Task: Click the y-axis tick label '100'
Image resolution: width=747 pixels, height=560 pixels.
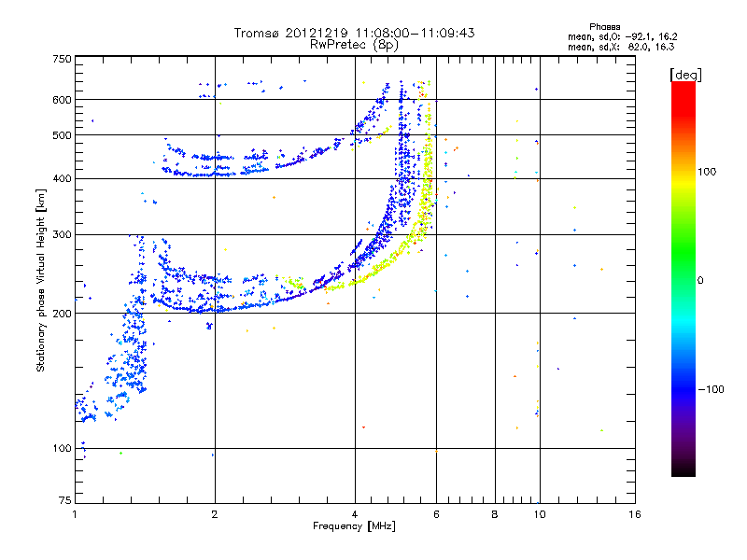Action: pos(62,449)
